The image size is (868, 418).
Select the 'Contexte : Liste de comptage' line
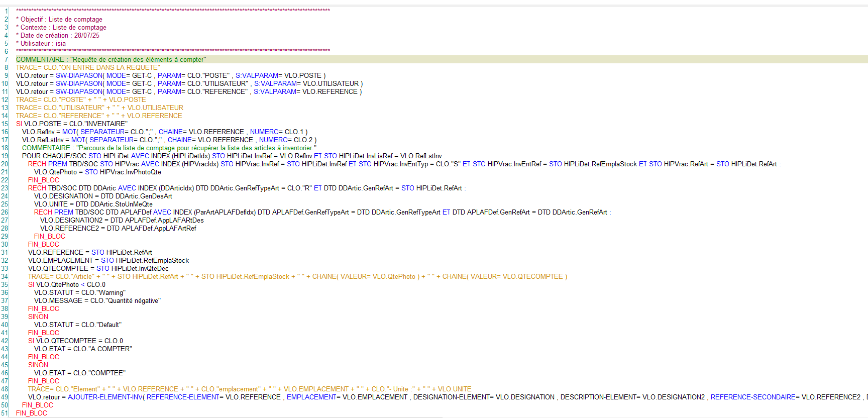(61, 27)
